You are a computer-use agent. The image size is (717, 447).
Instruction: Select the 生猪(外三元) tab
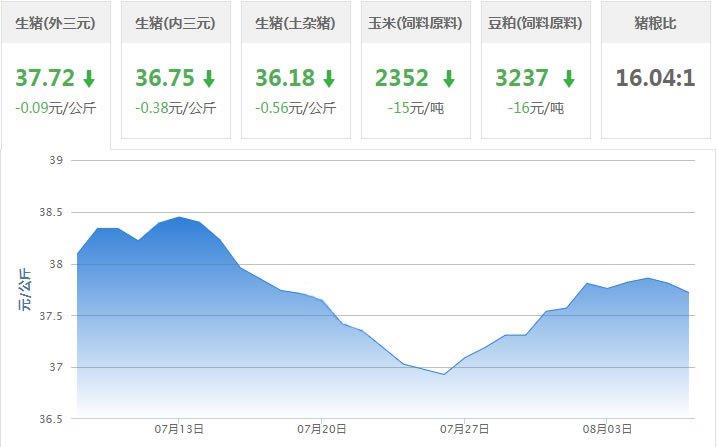pos(55,75)
